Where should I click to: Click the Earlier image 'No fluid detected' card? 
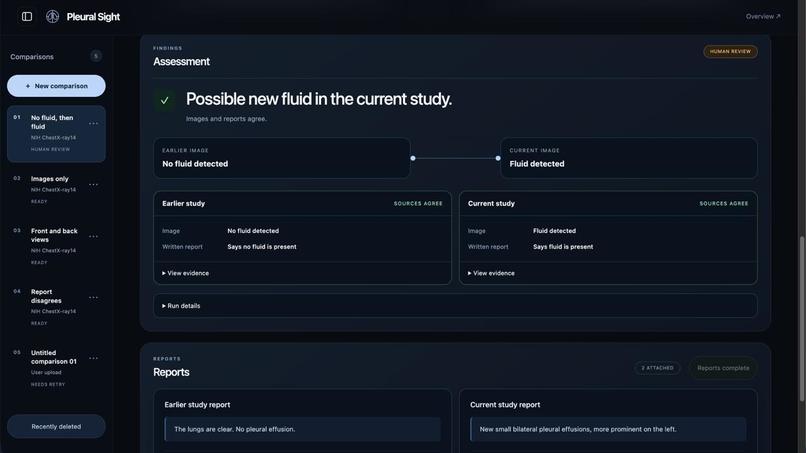282,158
